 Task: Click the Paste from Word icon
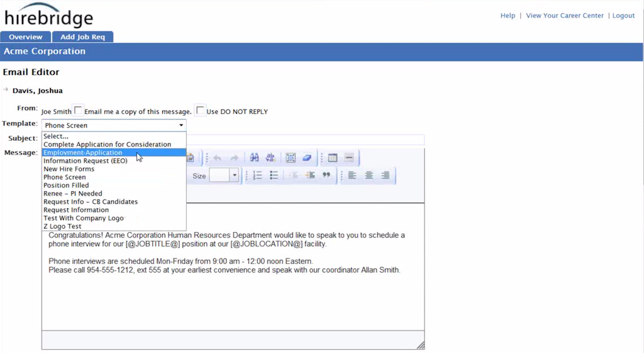coord(190,158)
